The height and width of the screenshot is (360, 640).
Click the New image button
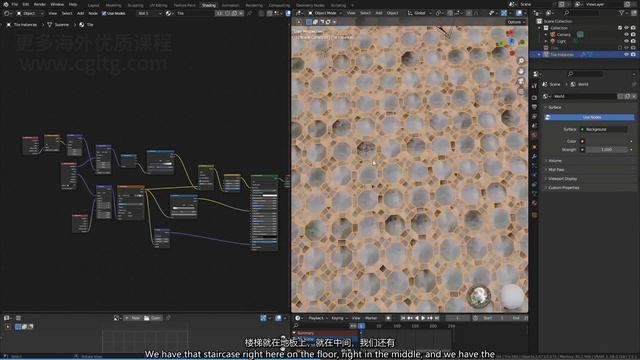tap(133, 318)
